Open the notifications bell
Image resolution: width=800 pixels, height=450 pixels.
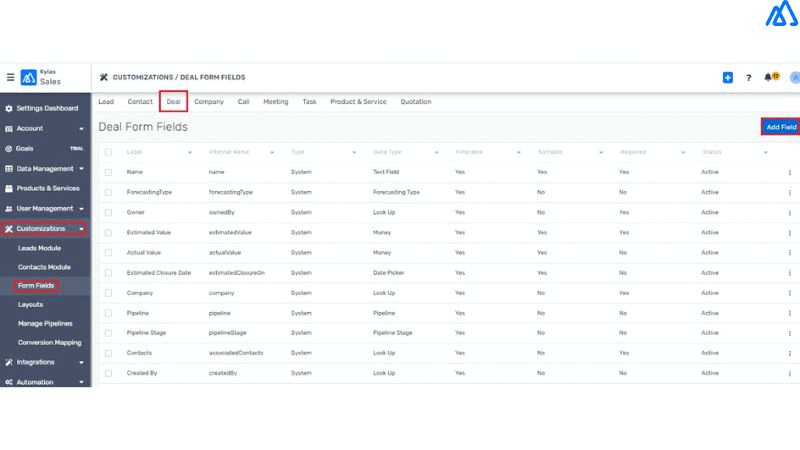point(769,77)
